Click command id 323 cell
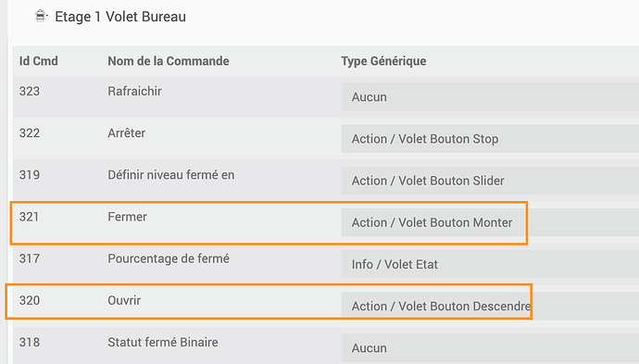Image resolution: width=639 pixels, height=364 pixels. (x=30, y=91)
